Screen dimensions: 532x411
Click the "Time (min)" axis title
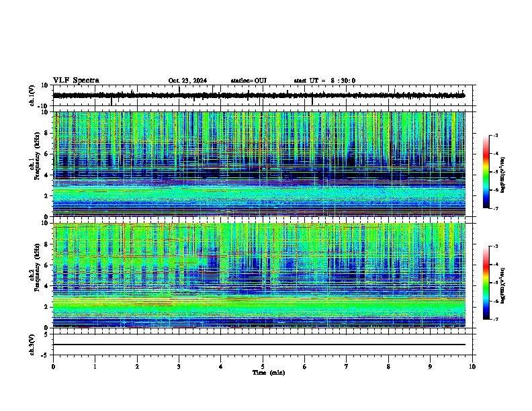point(269,373)
